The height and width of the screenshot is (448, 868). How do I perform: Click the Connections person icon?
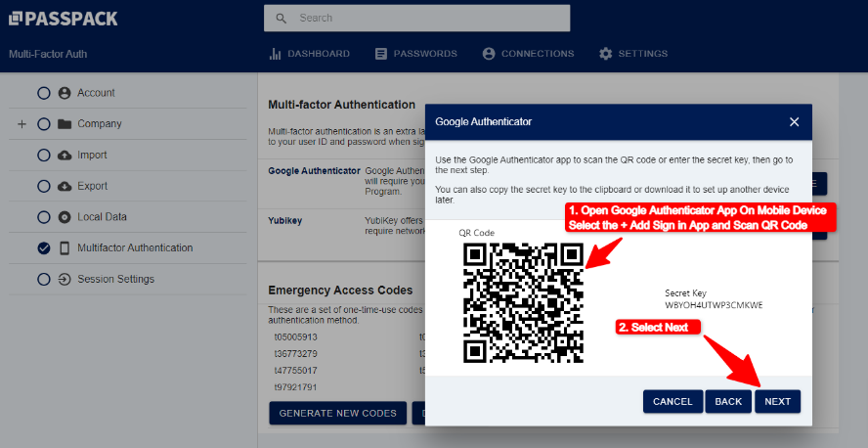tap(489, 54)
